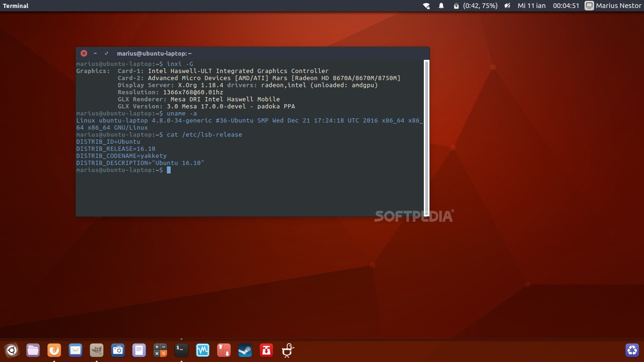Launch Firefox from the dock

[x=54, y=350]
